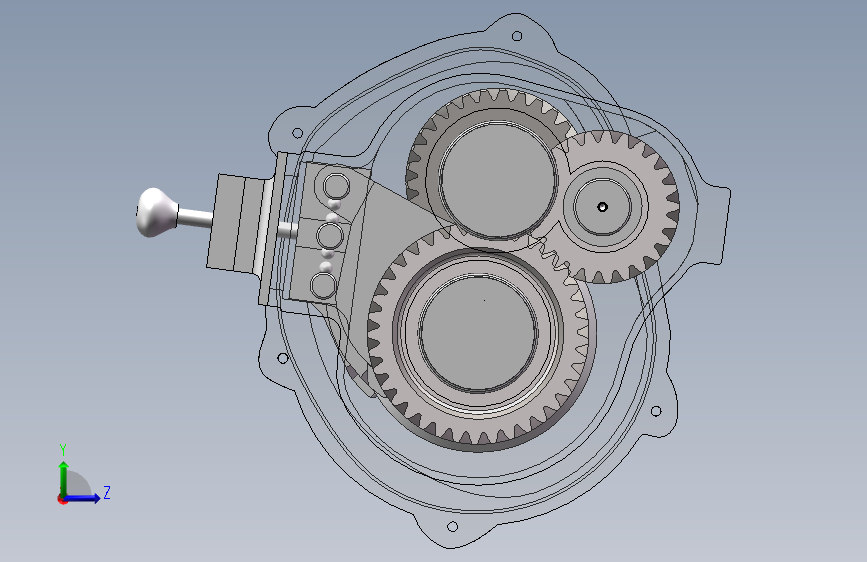
Task: Select the large bottom gear's center hub
Action: tap(479, 332)
